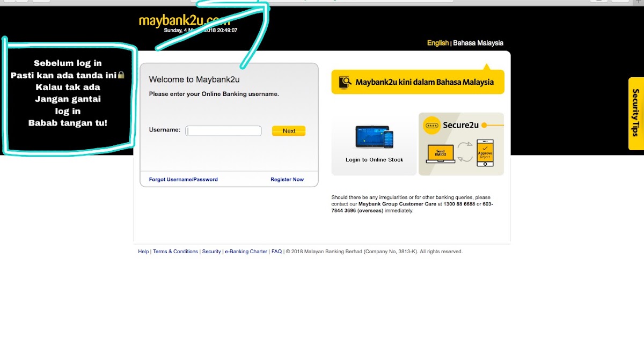Open the Help footer link

(143, 252)
